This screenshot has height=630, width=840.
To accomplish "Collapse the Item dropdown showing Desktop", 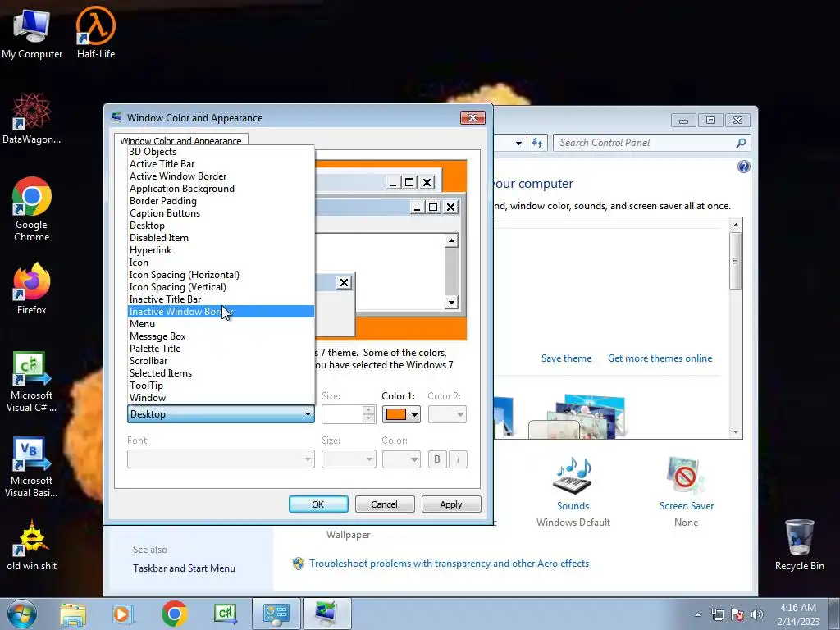I will 221,414.
